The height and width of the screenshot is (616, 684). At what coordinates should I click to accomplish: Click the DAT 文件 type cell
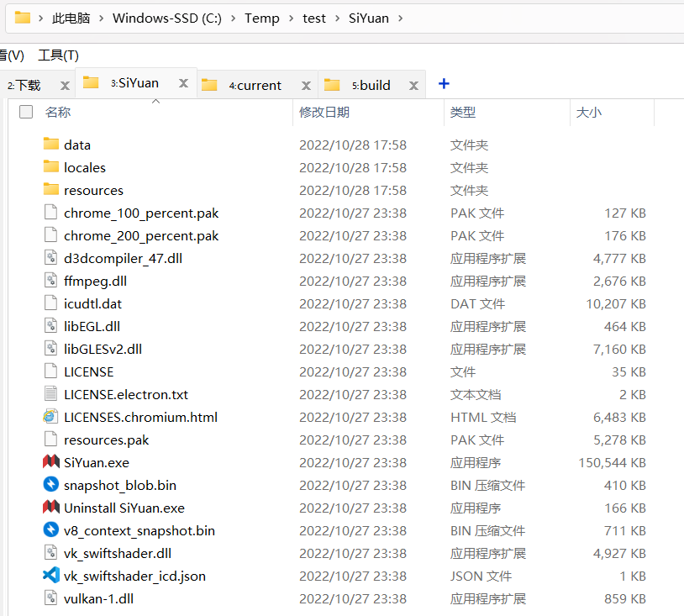pos(477,303)
